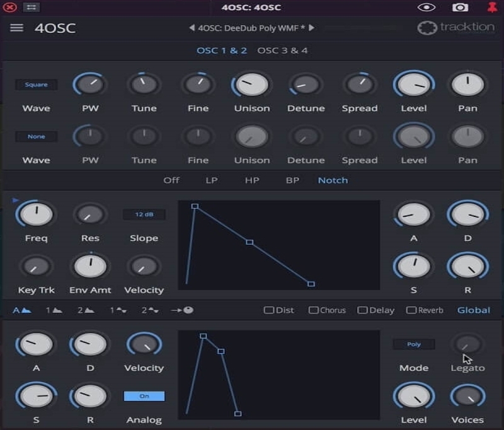Open the 12 dB filter Slope dropdown
The width and height of the screenshot is (504, 430).
click(144, 214)
